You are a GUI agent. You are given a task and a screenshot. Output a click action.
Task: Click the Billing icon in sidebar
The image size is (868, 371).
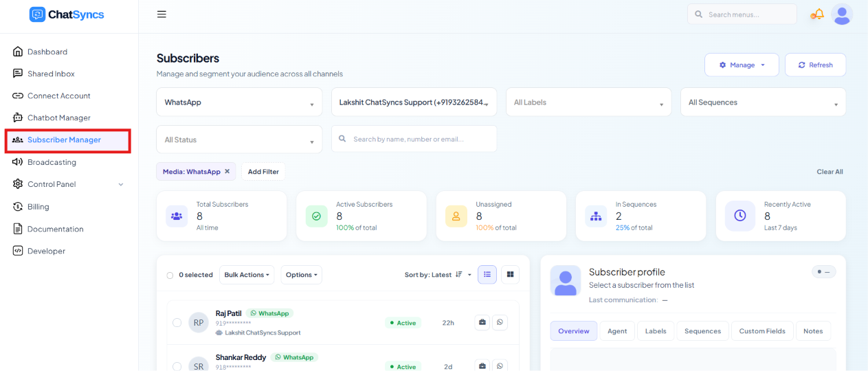(18, 207)
